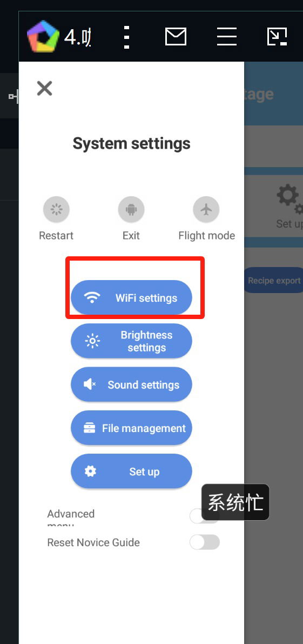Screen dimensions: 303x644
Task: Click the shrink window icon in top bar
Action: pyautogui.click(x=277, y=37)
